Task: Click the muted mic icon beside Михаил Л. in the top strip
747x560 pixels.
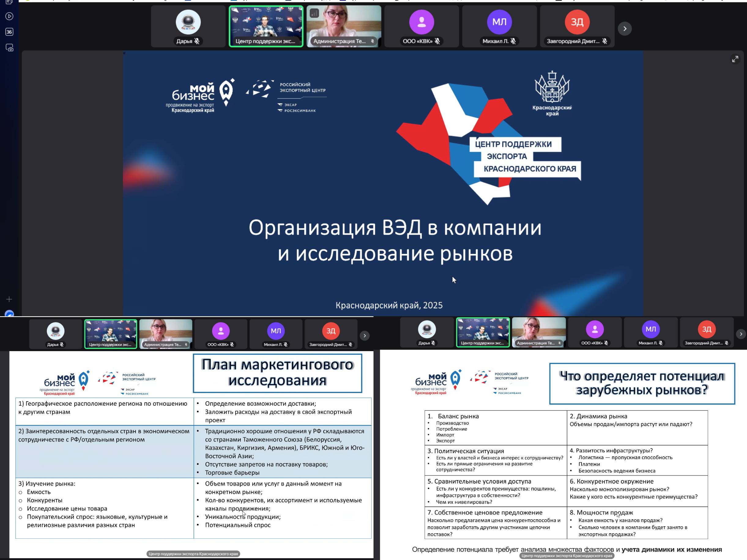Action: [x=513, y=41]
